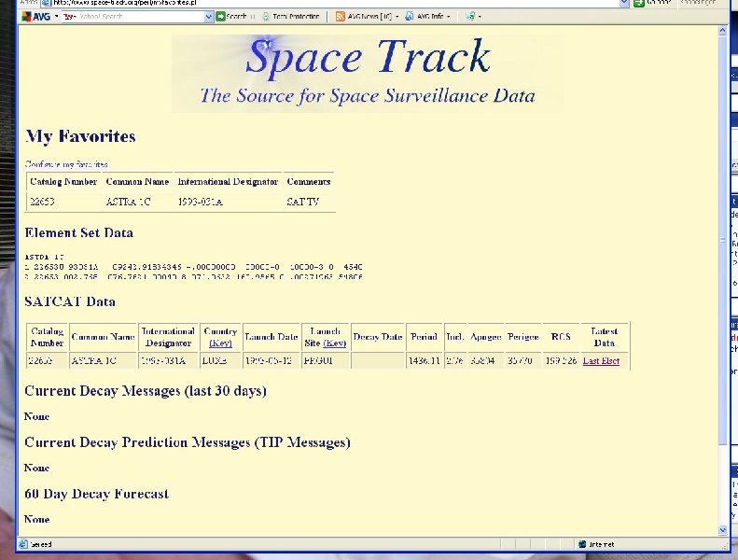Click the Perigee column header
738x560 pixels.
pos(523,337)
